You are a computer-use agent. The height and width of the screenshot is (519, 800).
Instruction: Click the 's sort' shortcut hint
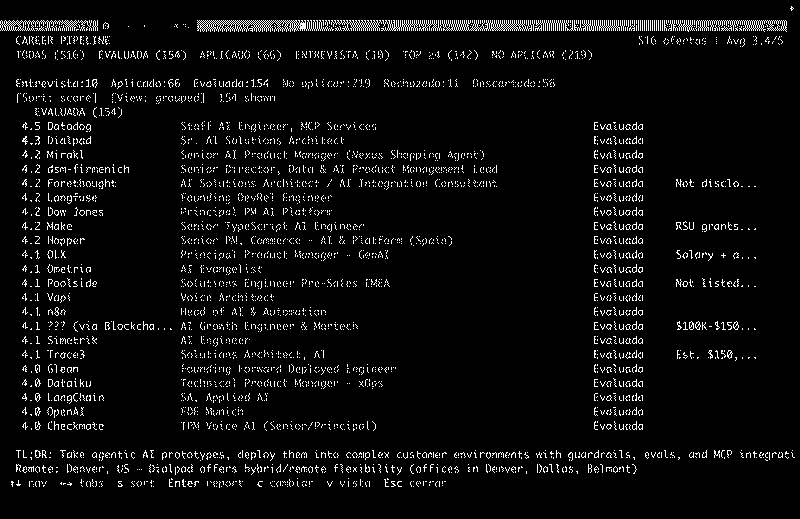136,483
